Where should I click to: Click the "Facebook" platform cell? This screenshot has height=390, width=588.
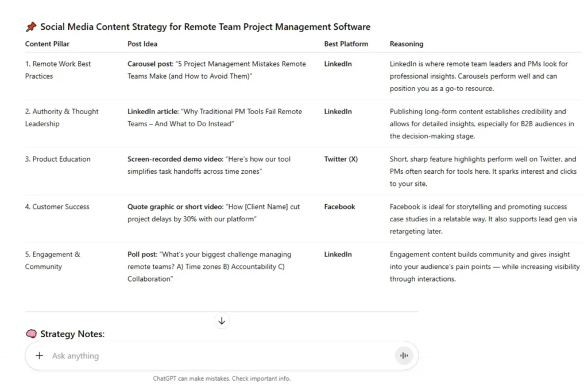pyautogui.click(x=339, y=206)
